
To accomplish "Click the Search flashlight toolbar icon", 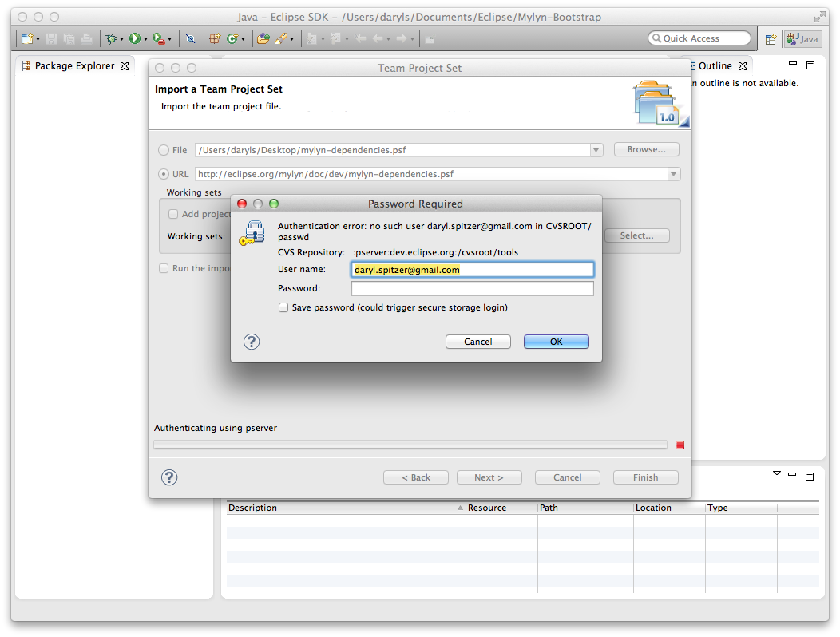I will 281,38.
